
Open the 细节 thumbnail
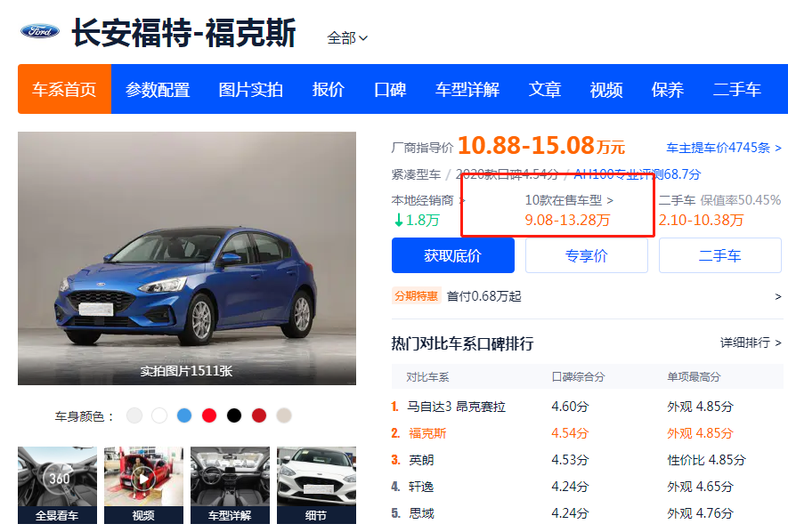317,485
